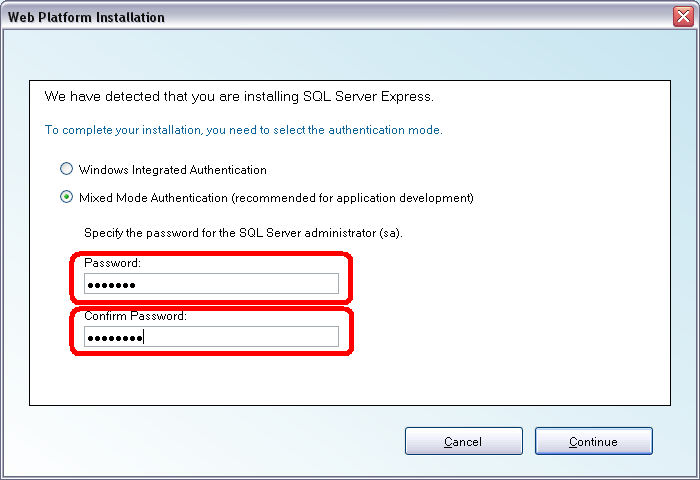This screenshot has height=480, width=700.
Task: Focus the Confirm Password input field
Action: [211, 337]
